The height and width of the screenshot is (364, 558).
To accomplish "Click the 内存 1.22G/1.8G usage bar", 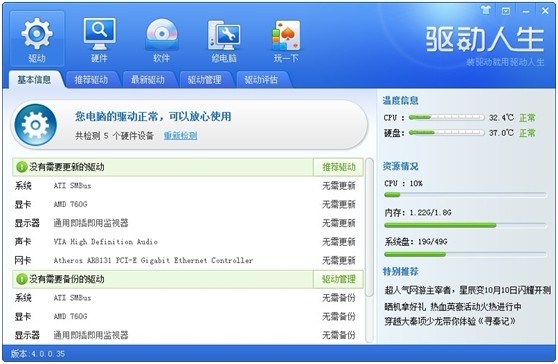I will (465, 225).
